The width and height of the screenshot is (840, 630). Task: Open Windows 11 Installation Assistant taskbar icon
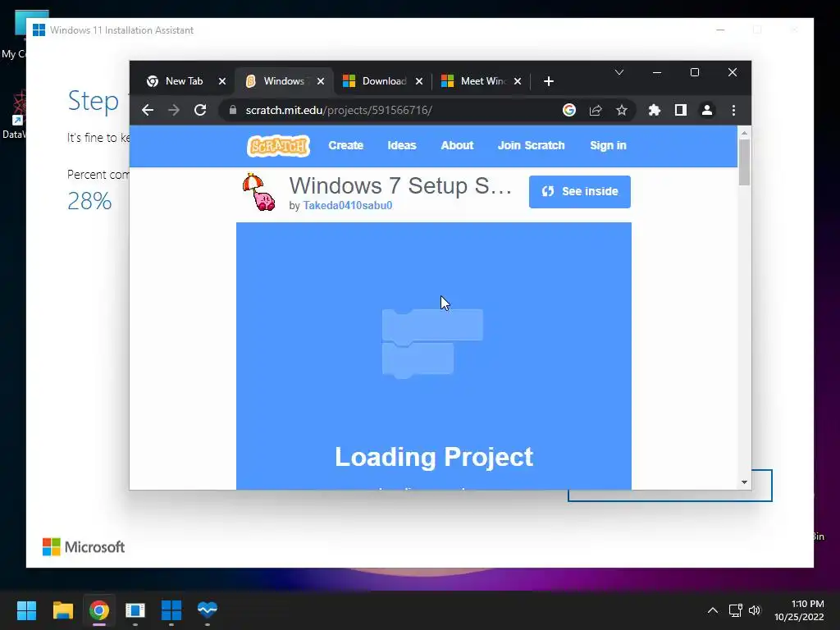coord(171,610)
